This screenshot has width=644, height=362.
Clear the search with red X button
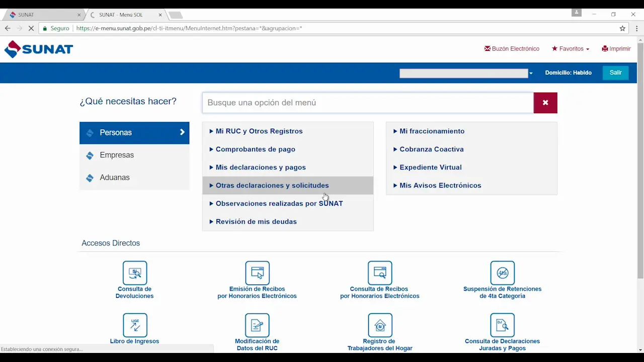pos(545,103)
